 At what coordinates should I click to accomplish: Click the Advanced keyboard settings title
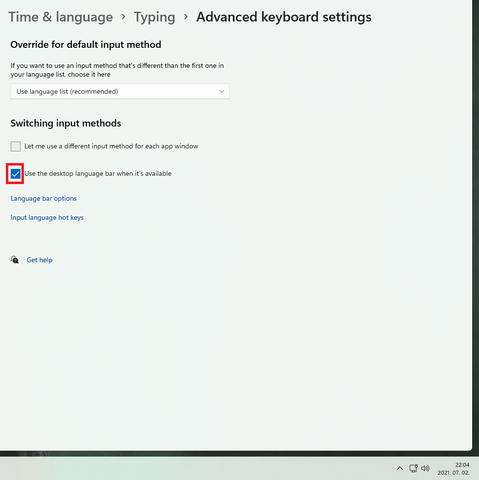click(284, 17)
